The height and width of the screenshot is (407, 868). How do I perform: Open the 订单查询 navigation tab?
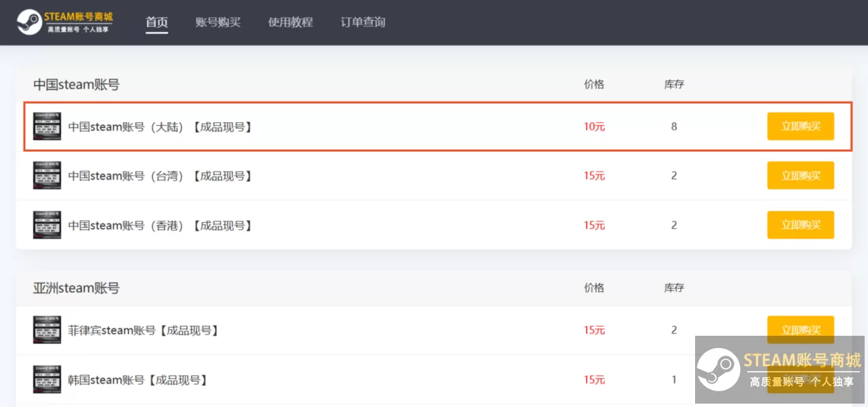pos(362,22)
